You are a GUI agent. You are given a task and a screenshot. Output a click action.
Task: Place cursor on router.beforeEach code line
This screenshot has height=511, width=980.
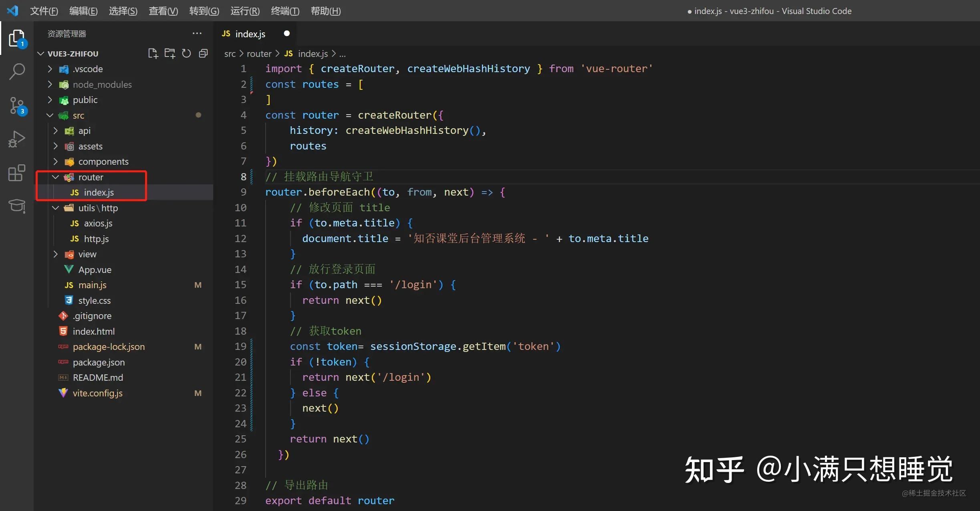pos(385,192)
